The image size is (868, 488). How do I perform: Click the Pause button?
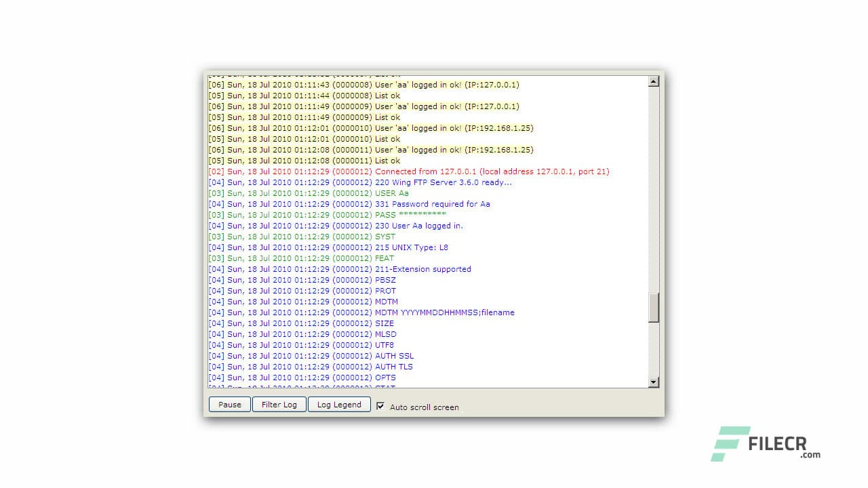click(229, 405)
